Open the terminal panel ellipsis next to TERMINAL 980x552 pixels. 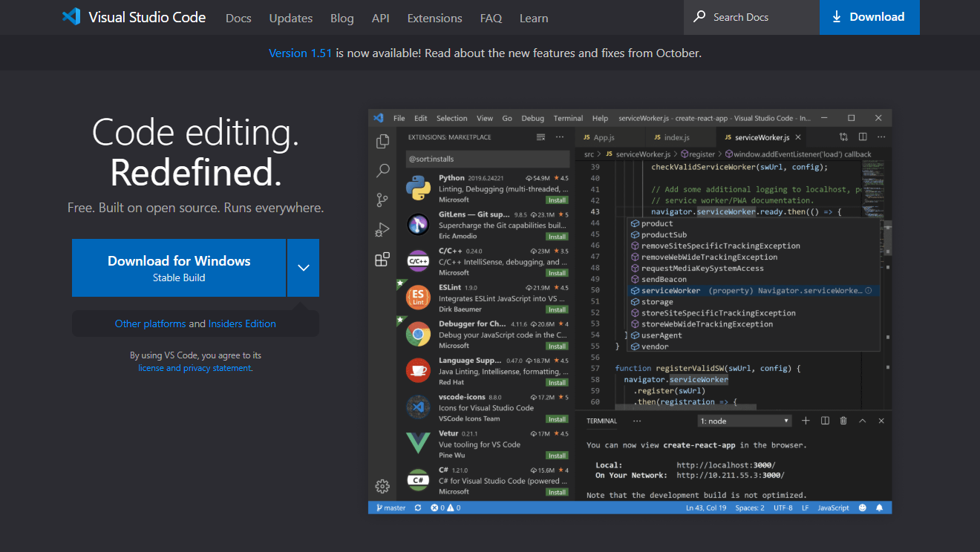click(x=636, y=421)
